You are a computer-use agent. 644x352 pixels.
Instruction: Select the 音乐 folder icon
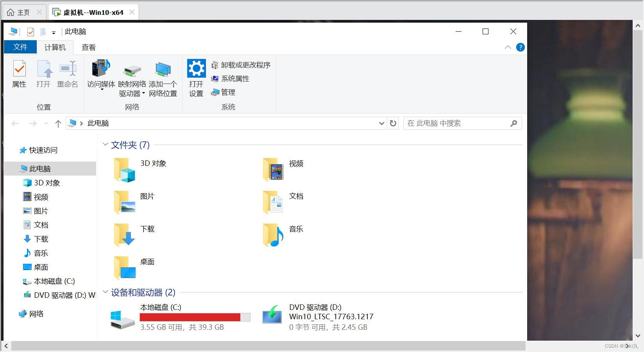tap(273, 235)
